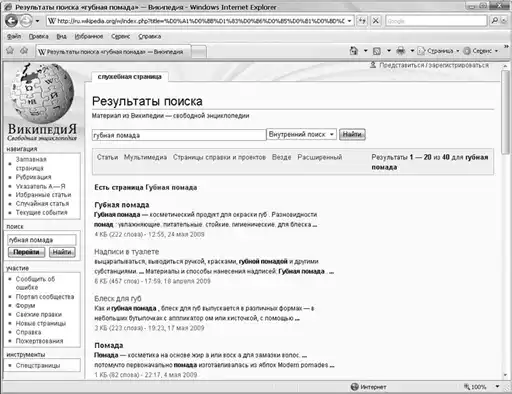Open Свежие правки sidebar link
512x394 pixels.
point(39,314)
